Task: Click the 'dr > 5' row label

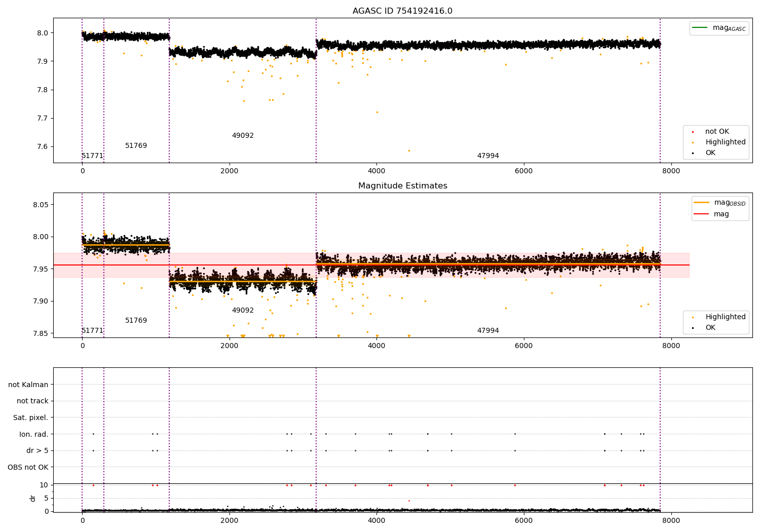Action: [x=37, y=451]
